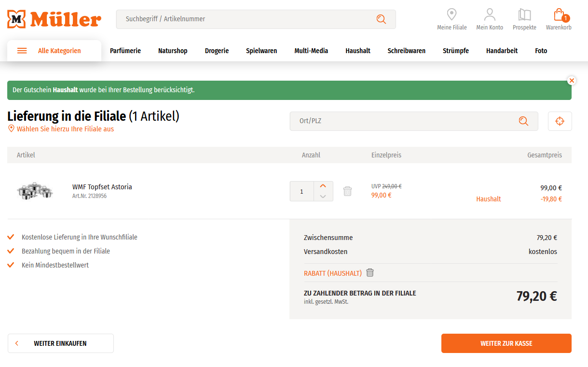Go to the Spielwaren category
Screen dimensions: 588x367
pos(261,51)
